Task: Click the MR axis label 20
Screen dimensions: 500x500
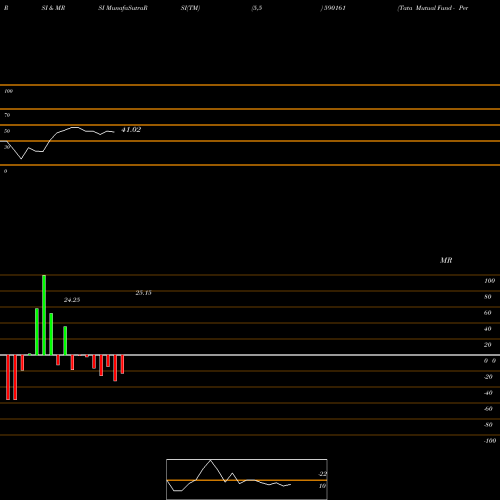Action: 488,345
